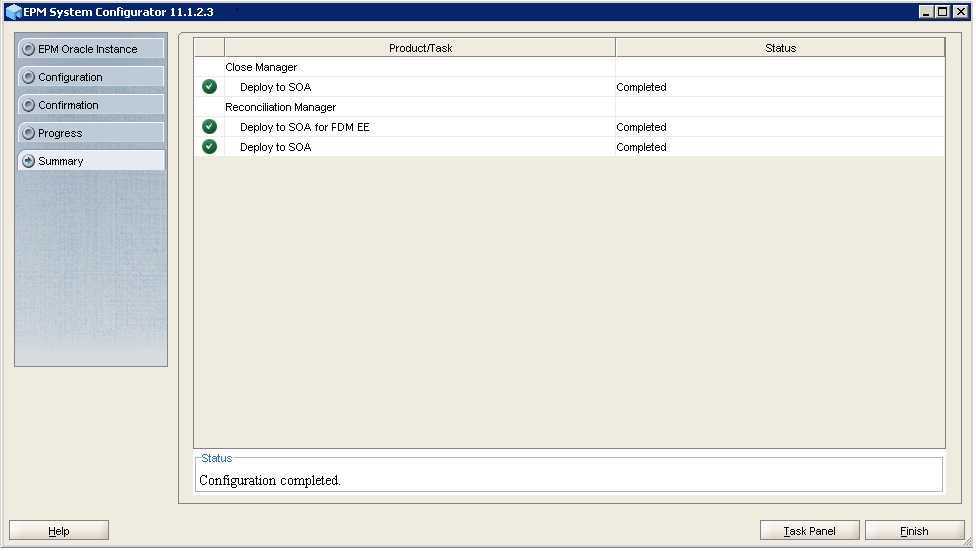Click the Confirmation step bullet icon
Screen dimensions: 976x551
pos(29,105)
